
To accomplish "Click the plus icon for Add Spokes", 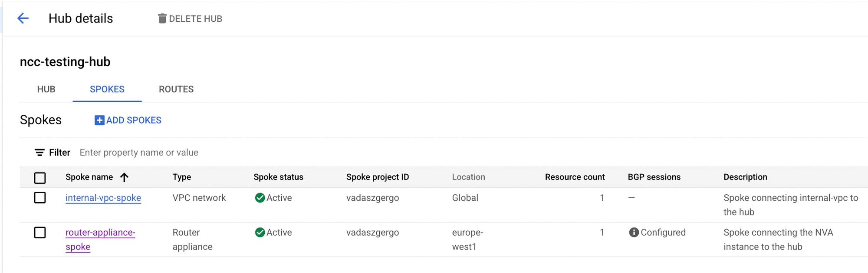I will pyautogui.click(x=99, y=120).
